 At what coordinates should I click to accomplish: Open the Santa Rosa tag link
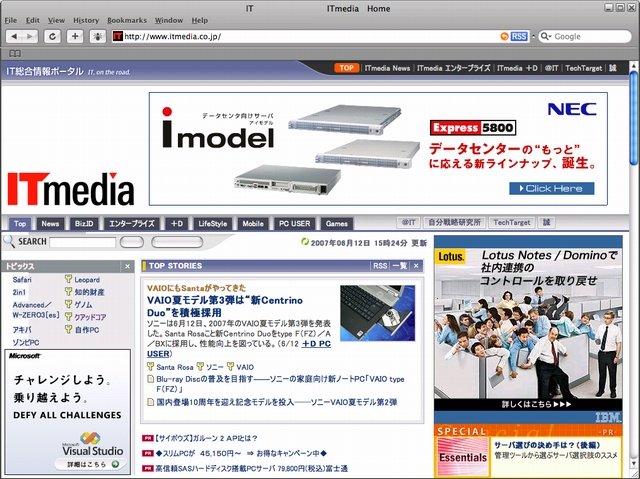pos(175,367)
